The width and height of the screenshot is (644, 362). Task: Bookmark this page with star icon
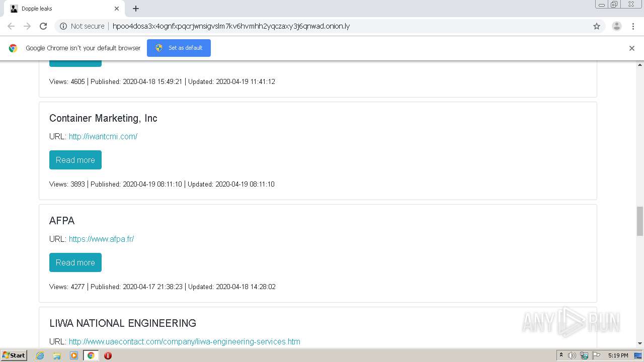tap(597, 26)
